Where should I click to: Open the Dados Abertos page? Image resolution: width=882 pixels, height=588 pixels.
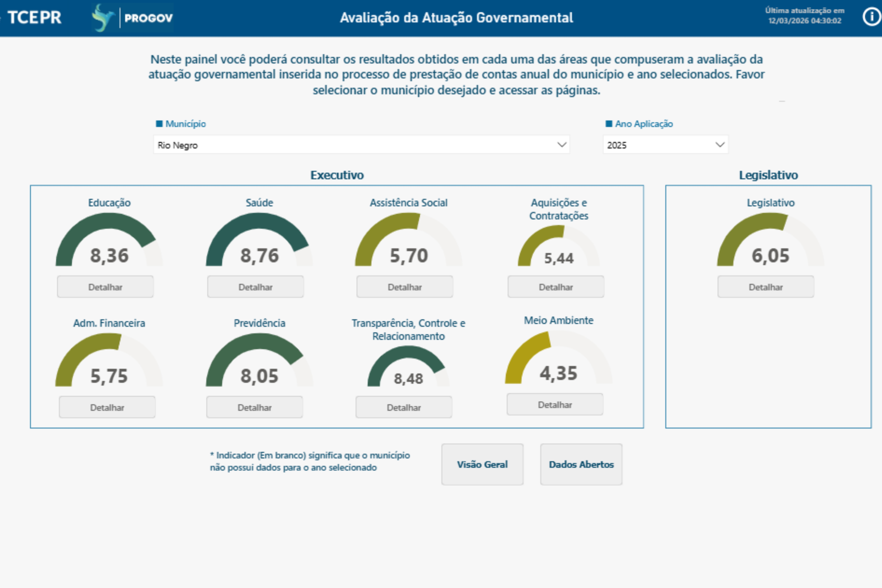pos(581,464)
